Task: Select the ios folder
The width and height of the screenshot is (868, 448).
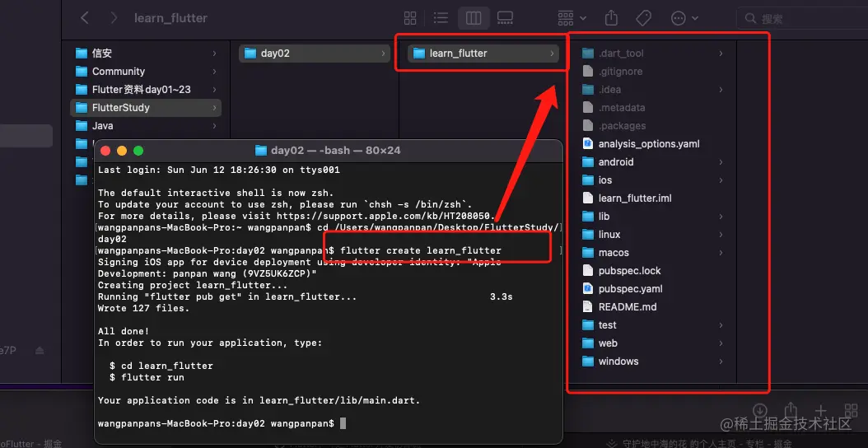Action: click(x=654, y=180)
